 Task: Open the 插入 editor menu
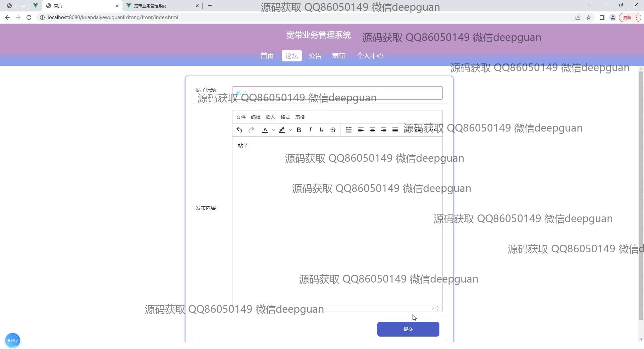point(270,117)
